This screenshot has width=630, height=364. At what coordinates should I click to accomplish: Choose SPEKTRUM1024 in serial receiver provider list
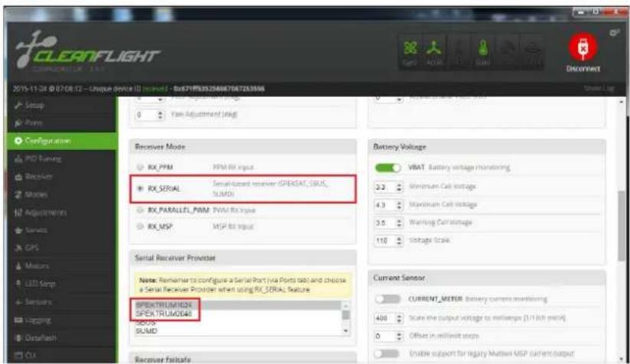238,305
